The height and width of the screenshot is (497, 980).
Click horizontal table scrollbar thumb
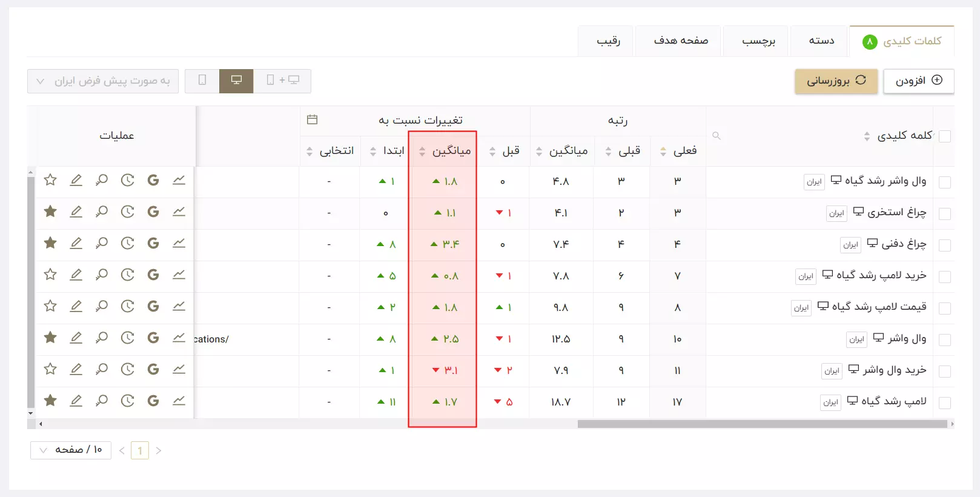[x=762, y=424]
